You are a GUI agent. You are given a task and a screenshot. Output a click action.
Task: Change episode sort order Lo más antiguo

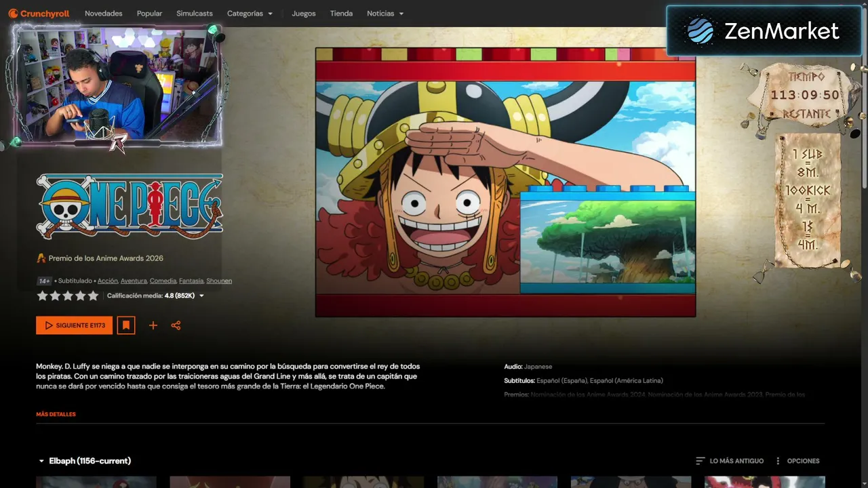point(730,461)
